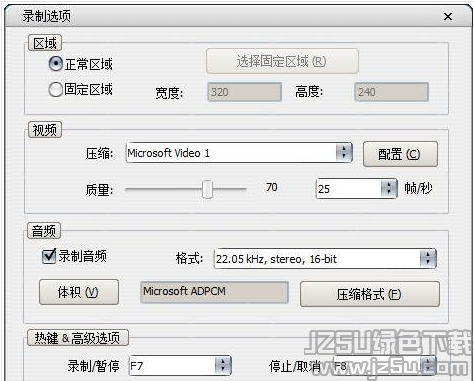Open the 格式 22.05 kHz stereo dropdown
The width and height of the screenshot is (474, 381).
[x=325, y=259]
